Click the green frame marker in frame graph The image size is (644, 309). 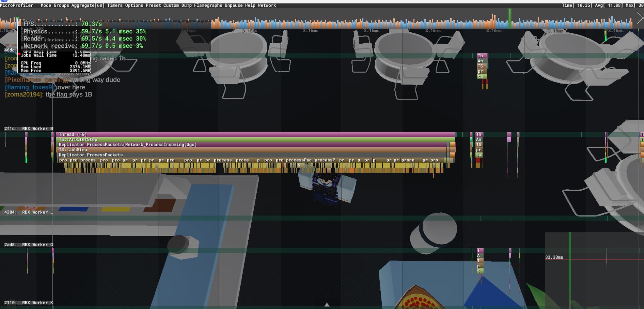click(510, 18)
